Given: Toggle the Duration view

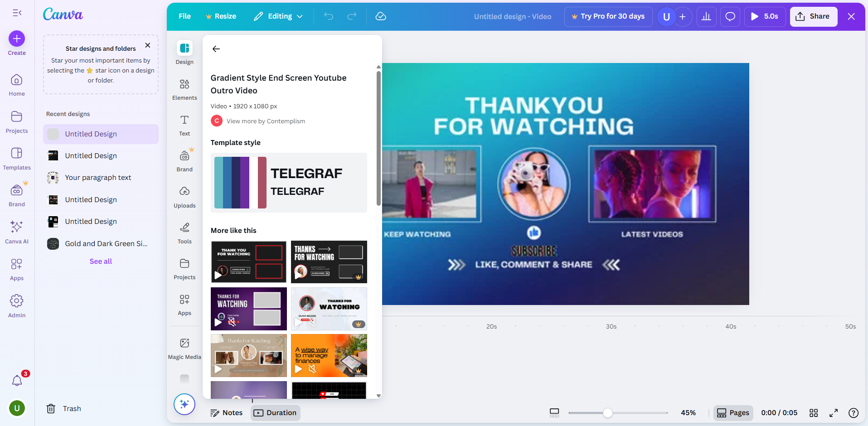Looking at the screenshot, I should pos(275,412).
